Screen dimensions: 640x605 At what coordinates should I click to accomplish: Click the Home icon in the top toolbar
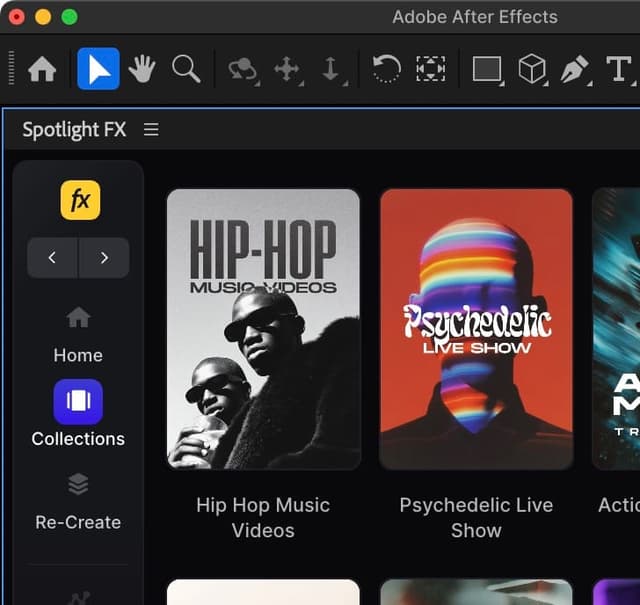point(42,69)
